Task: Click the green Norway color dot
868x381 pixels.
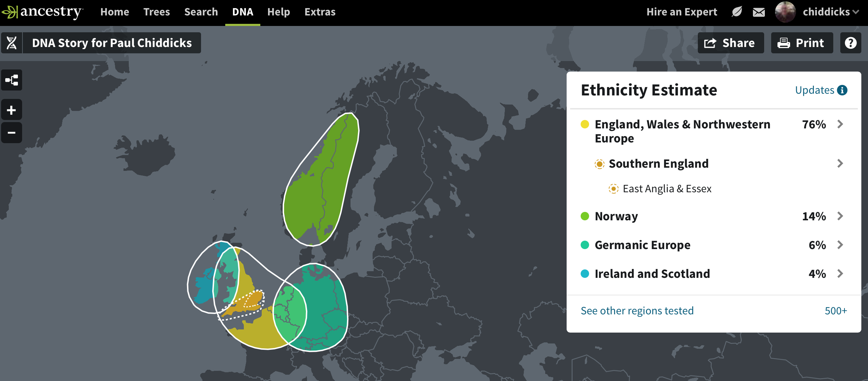Action: click(585, 216)
